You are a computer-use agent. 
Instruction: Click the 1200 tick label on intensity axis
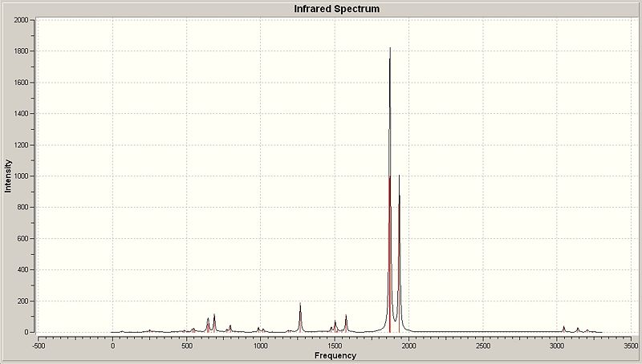pyautogui.click(x=21, y=145)
